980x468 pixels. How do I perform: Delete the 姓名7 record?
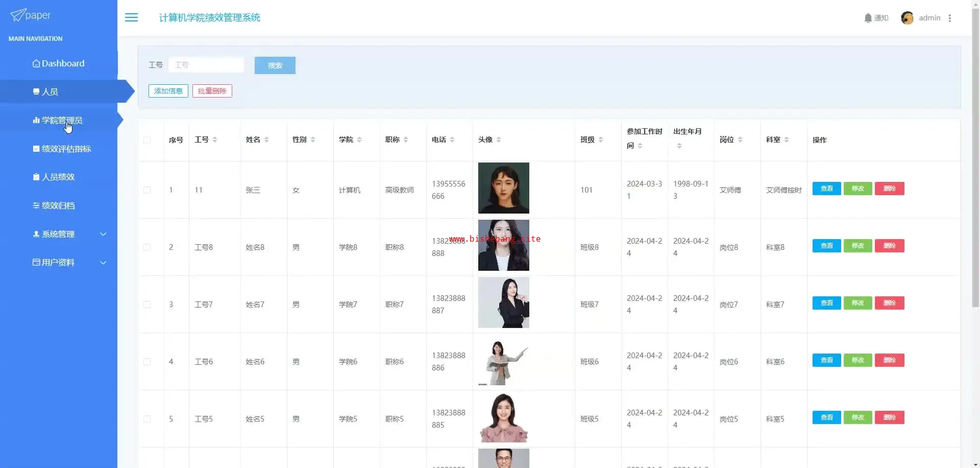click(890, 303)
